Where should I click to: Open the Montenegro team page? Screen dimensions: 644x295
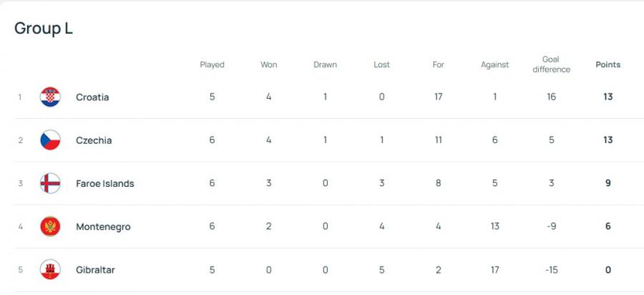(x=103, y=227)
